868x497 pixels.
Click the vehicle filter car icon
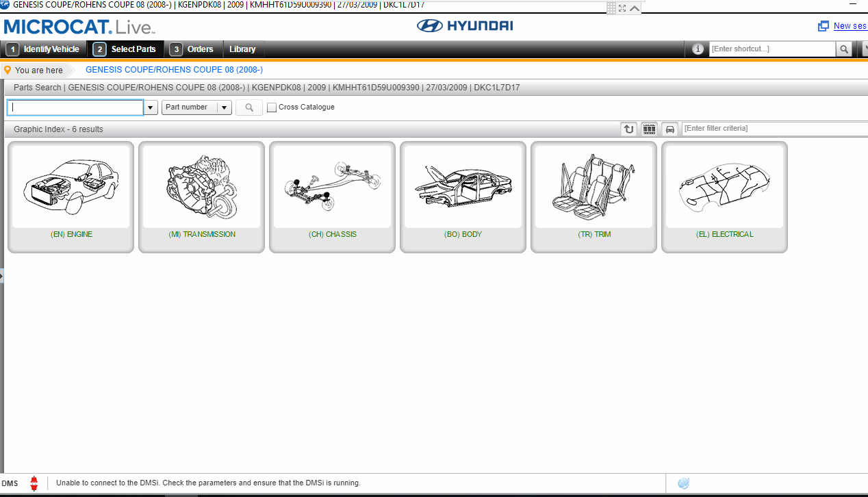click(669, 129)
